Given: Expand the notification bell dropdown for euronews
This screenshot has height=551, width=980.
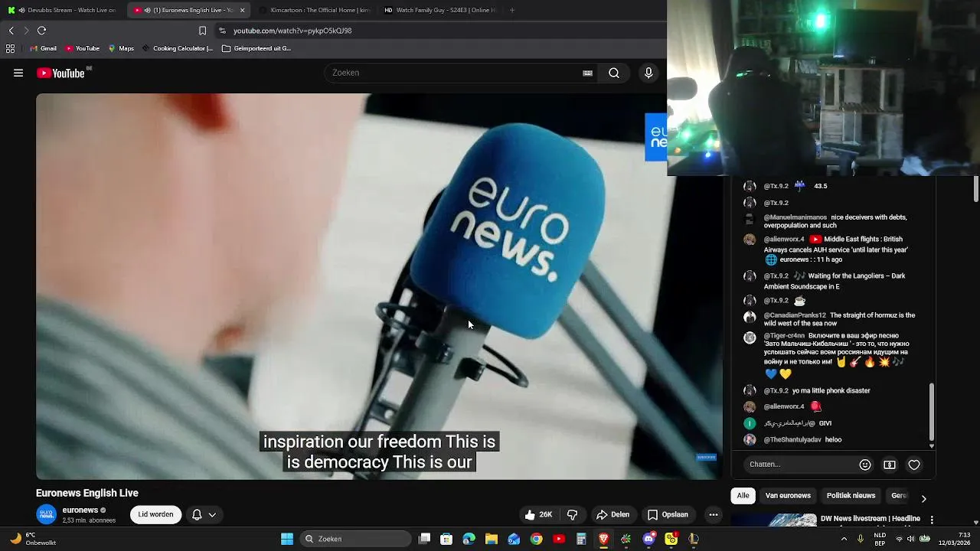Looking at the screenshot, I should 204,515.
